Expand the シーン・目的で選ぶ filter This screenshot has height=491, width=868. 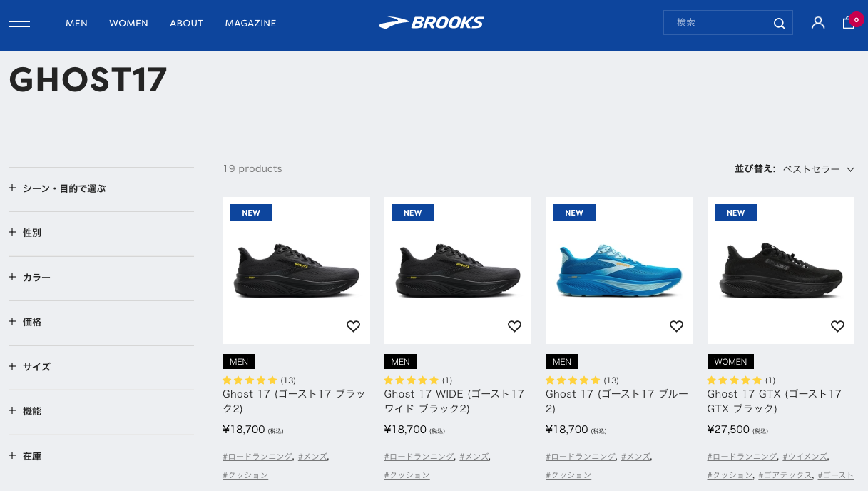(64, 188)
